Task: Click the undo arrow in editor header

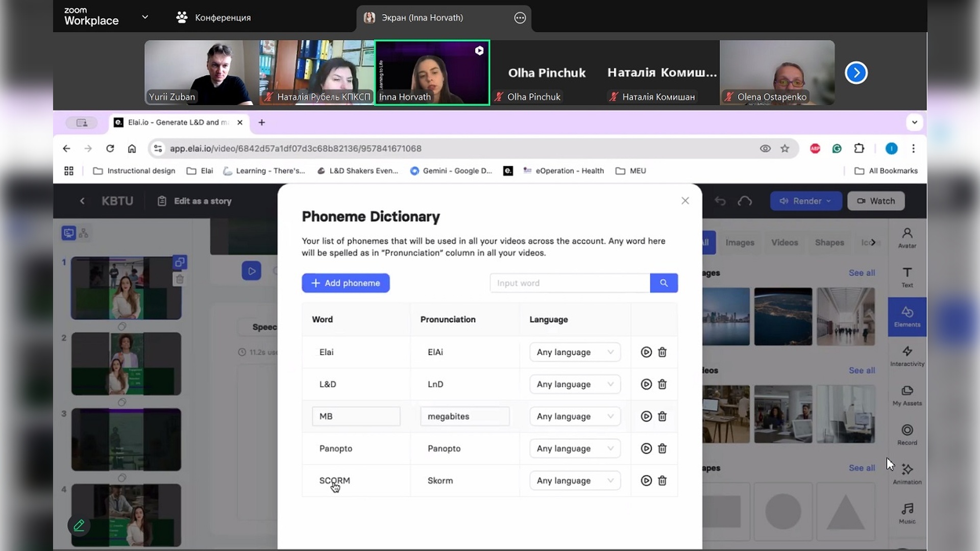Action: (x=720, y=201)
